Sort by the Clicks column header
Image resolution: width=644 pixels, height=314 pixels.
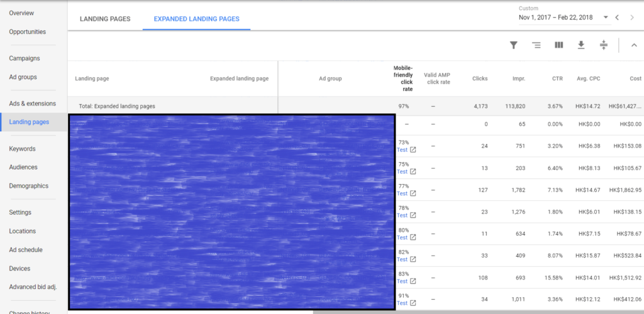480,78
